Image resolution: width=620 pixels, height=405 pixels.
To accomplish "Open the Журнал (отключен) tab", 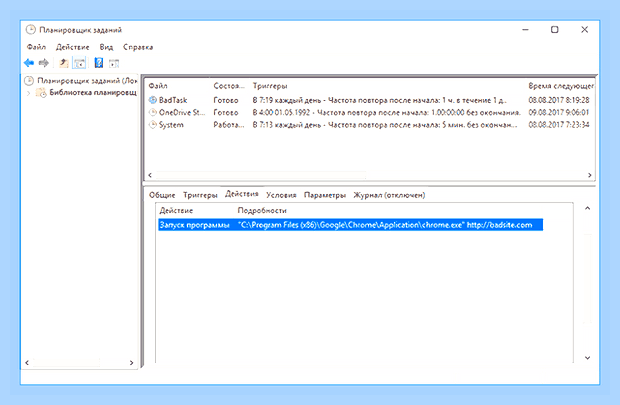I will pos(389,195).
